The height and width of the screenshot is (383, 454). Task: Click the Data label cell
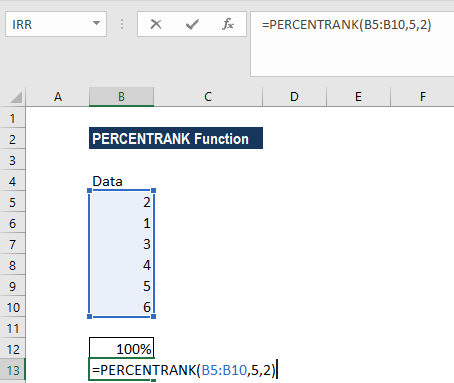click(x=121, y=181)
